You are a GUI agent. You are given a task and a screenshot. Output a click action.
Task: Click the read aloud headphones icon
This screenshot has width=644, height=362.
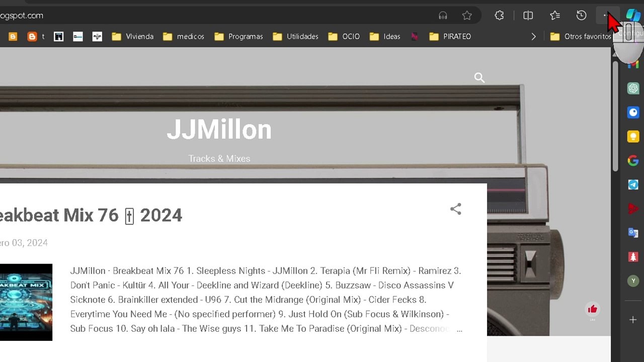tap(443, 16)
